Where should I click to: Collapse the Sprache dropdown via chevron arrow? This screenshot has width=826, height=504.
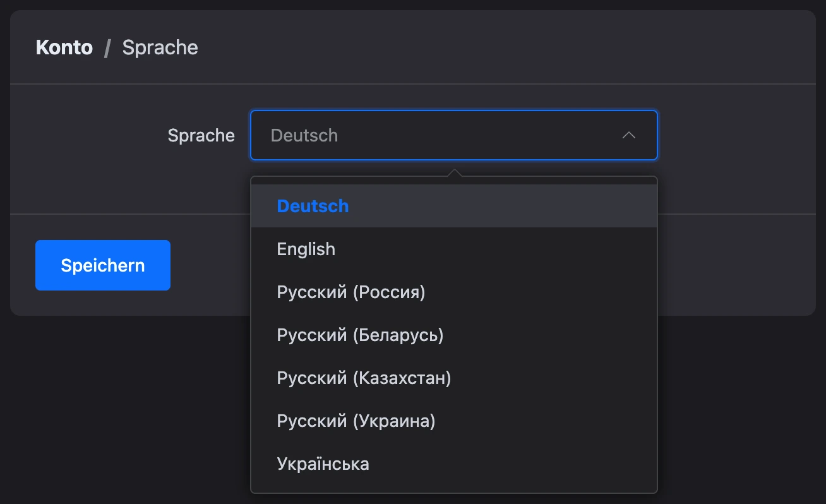(x=628, y=135)
